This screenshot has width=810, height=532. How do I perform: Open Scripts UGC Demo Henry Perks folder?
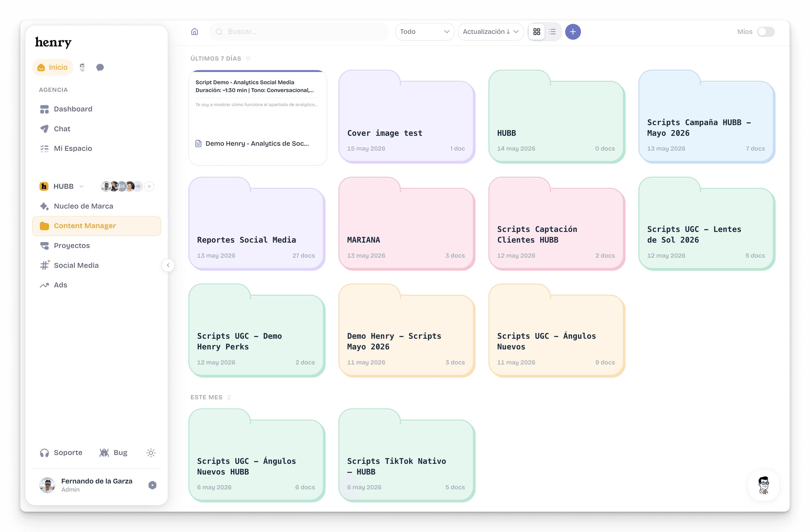tap(257, 331)
